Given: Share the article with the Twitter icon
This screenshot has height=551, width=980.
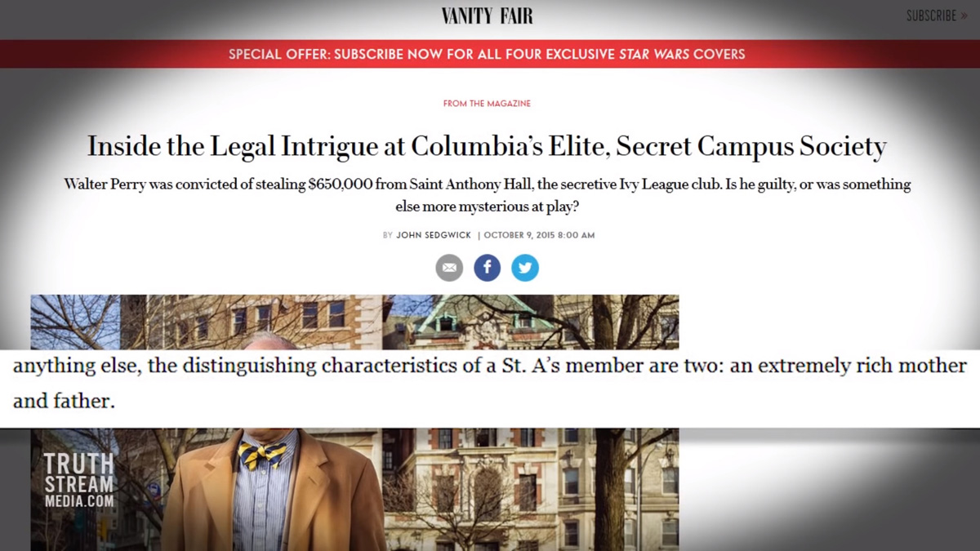Looking at the screenshot, I should click(x=525, y=268).
